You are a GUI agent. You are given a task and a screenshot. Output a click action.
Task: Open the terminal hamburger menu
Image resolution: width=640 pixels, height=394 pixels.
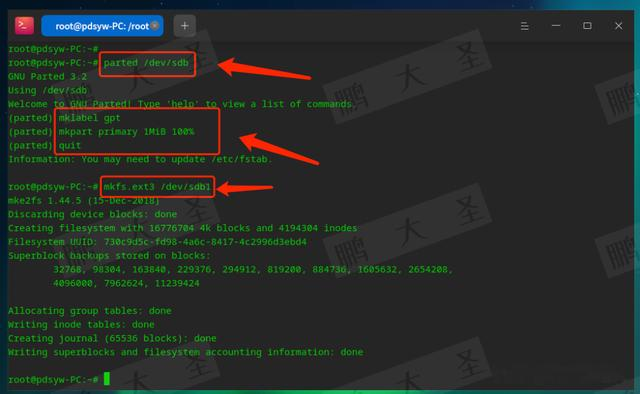tap(524, 26)
